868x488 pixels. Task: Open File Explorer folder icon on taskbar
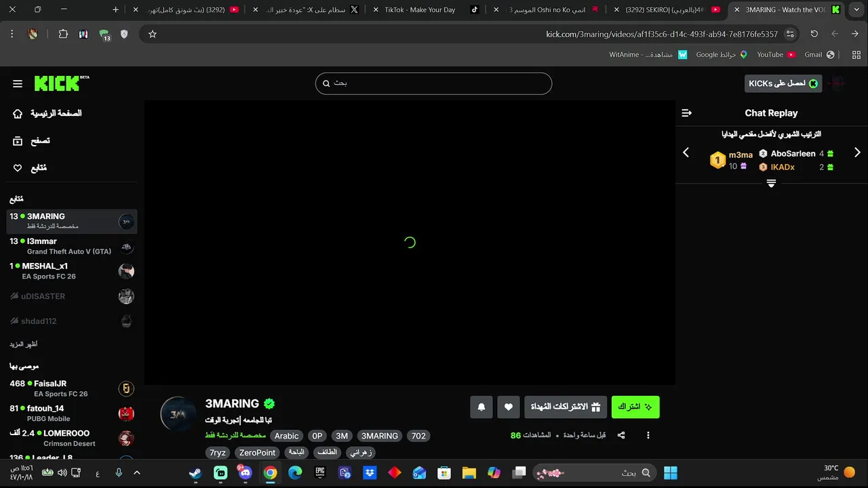point(469,473)
